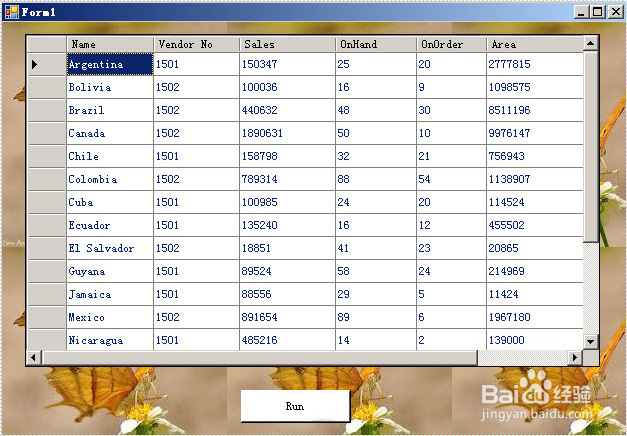Click the Chile name cell

point(110,156)
